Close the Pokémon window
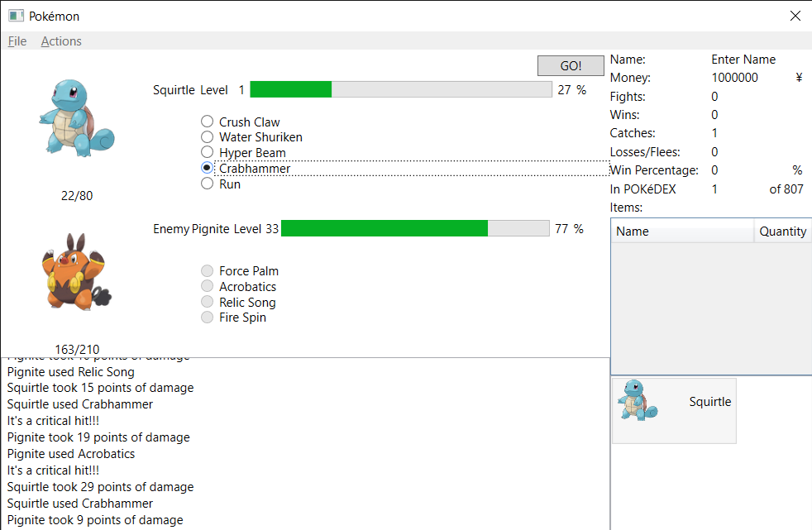812x530 pixels. coord(795,16)
